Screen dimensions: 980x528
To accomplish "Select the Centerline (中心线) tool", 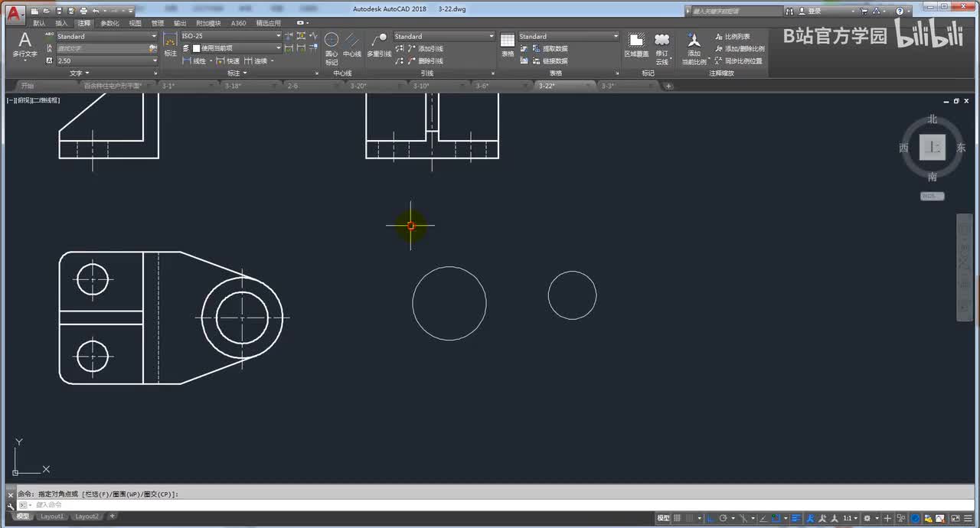I will coord(352,45).
